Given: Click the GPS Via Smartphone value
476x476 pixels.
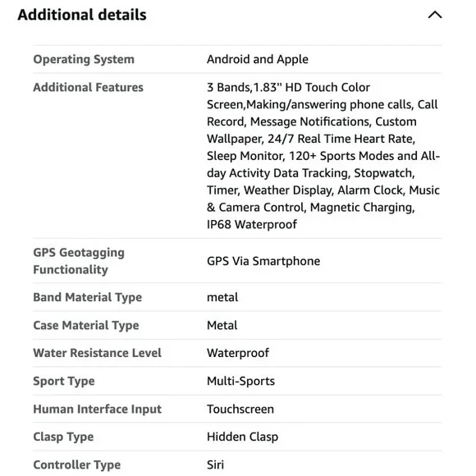Looking at the screenshot, I should (263, 261).
